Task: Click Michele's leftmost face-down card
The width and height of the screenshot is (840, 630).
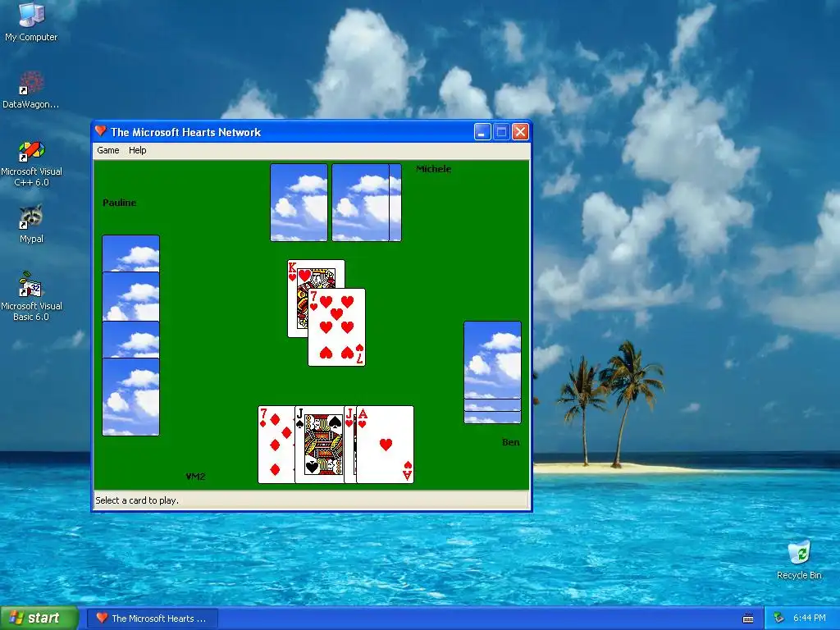Action: pyautogui.click(x=299, y=203)
